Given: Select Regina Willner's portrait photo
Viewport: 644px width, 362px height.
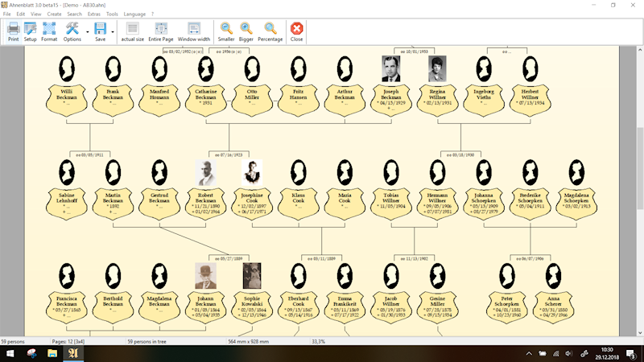Looking at the screenshot, I should [437, 69].
